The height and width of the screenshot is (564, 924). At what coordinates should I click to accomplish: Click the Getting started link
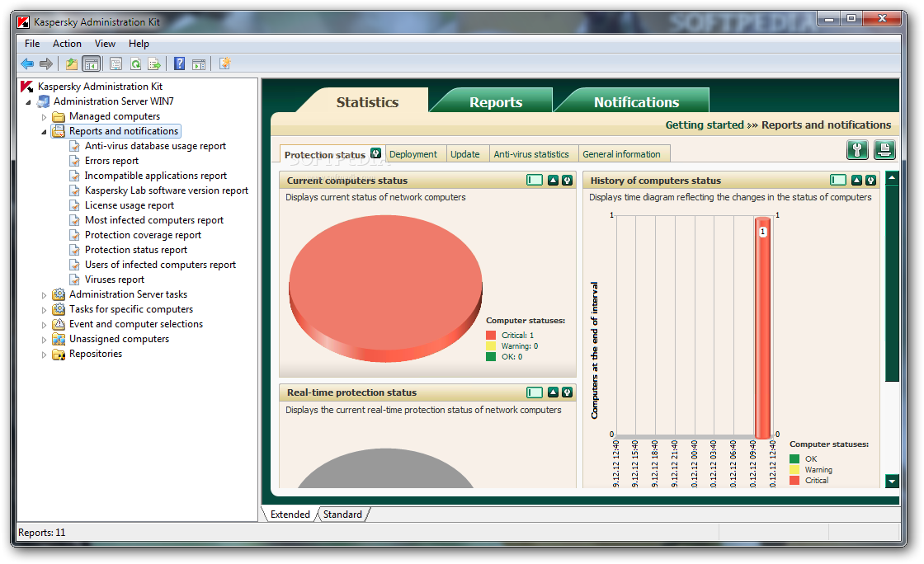[705, 125]
